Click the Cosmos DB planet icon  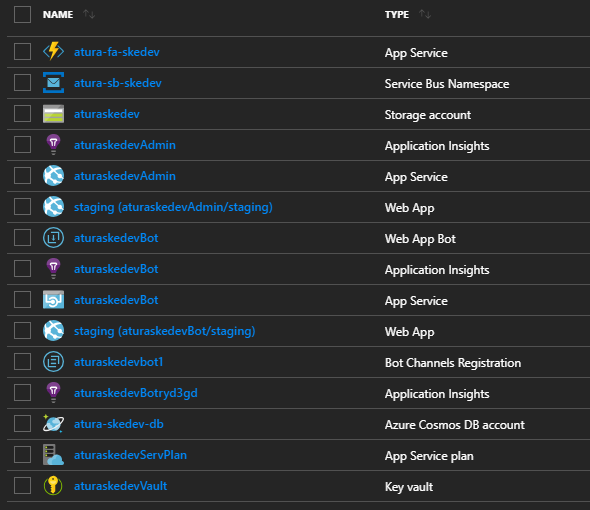[53, 424]
